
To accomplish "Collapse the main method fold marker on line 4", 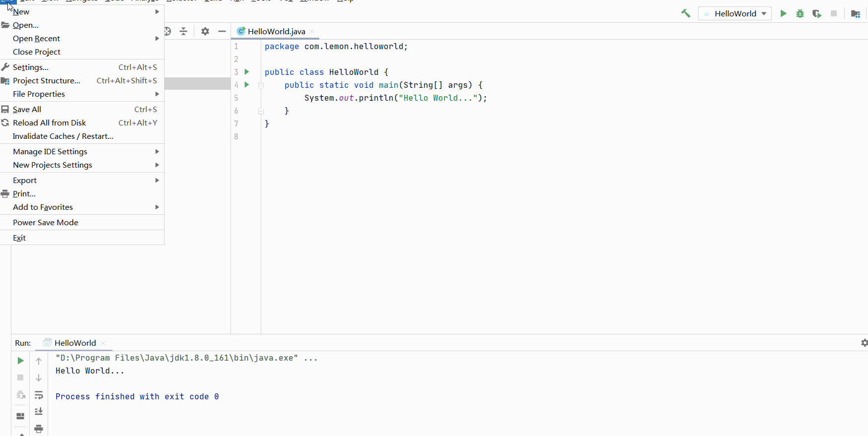I will pyautogui.click(x=261, y=85).
